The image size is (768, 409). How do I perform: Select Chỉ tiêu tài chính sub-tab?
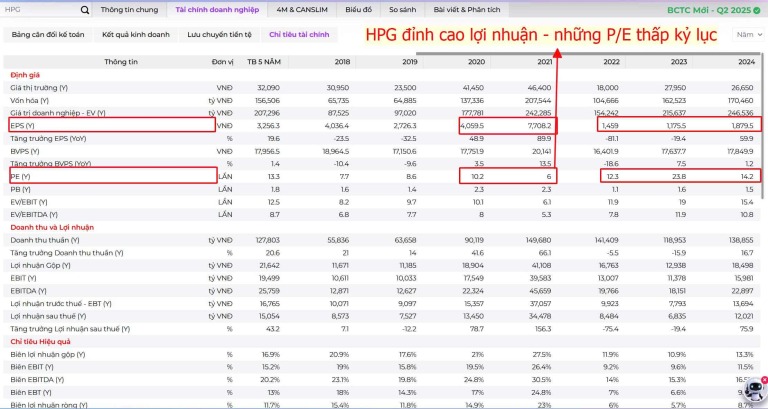299,35
